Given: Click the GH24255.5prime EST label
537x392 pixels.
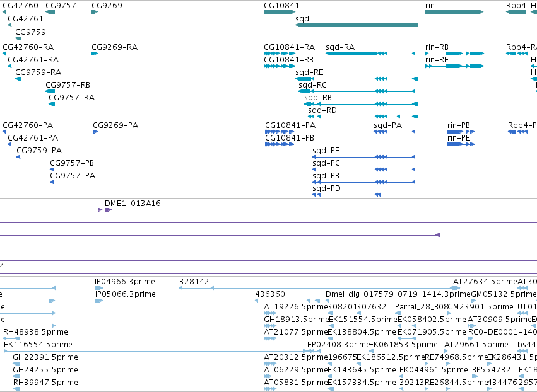Looking at the screenshot, I should (x=45, y=370).
